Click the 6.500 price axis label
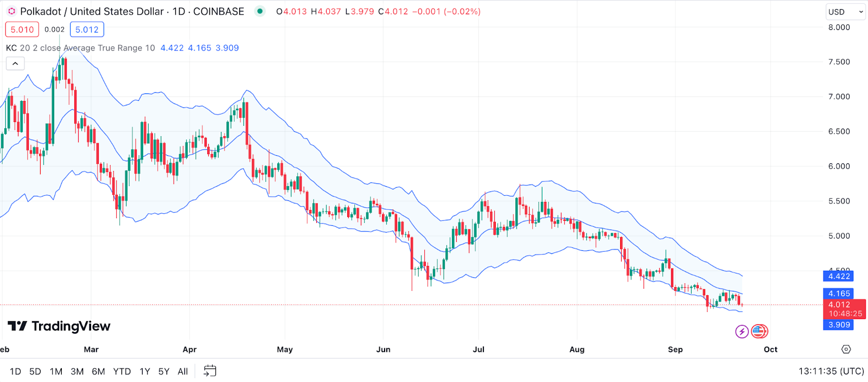This screenshot has width=868, height=382. pyautogui.click(x=839, y=131)
